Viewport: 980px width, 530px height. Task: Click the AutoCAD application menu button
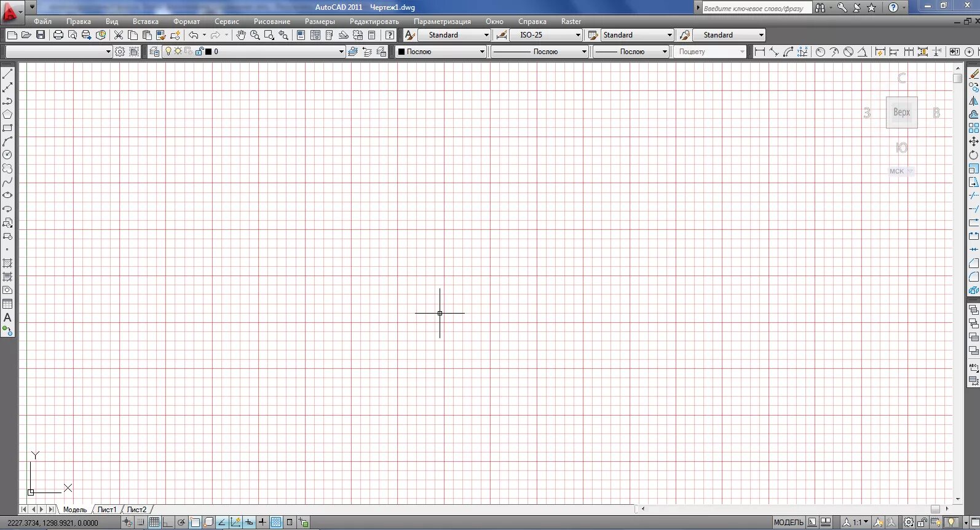(x=11, y=11)
